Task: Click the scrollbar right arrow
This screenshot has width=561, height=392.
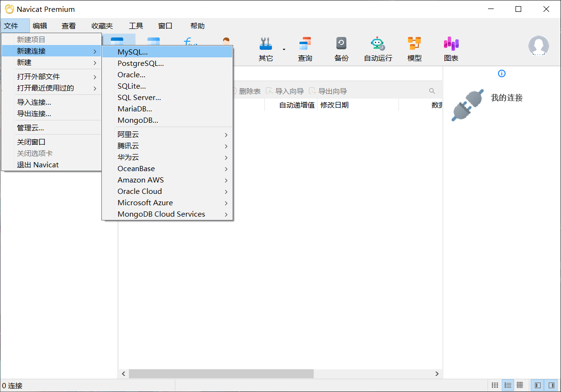Action: 437,374
